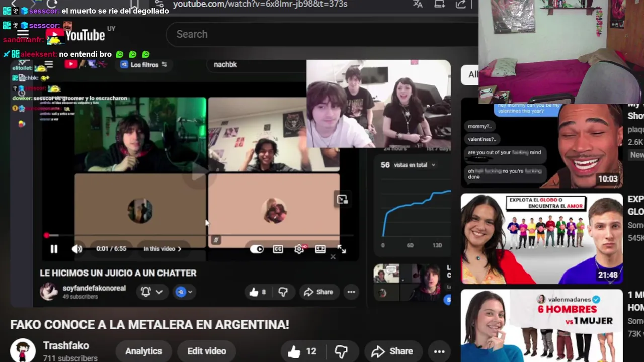
Task: Click the browser address bar URL
Action: 260,4
